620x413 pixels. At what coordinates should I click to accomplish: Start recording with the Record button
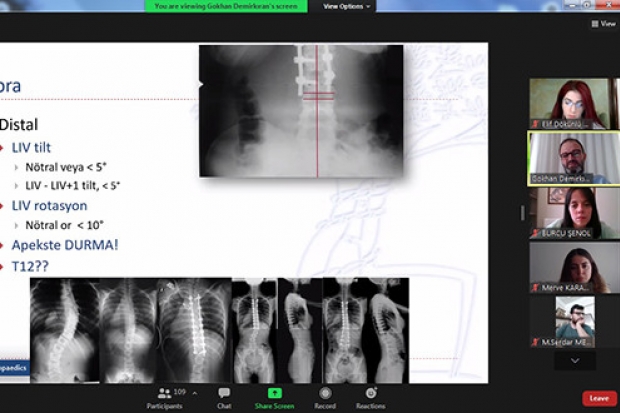(x=325, y=397)
